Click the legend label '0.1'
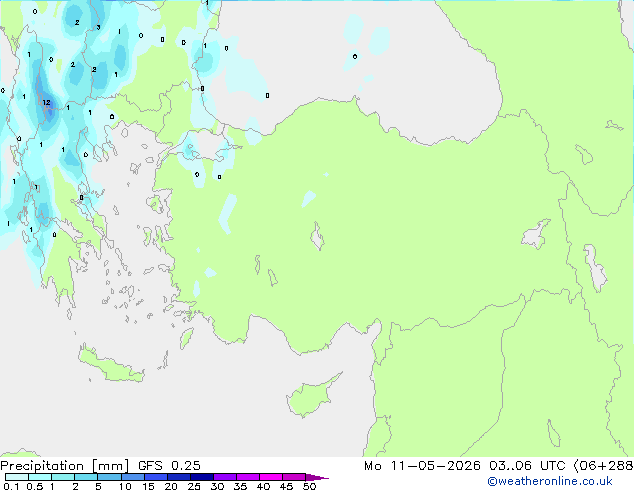Viewport: 634px width, 490px height. tap(11, 486)
